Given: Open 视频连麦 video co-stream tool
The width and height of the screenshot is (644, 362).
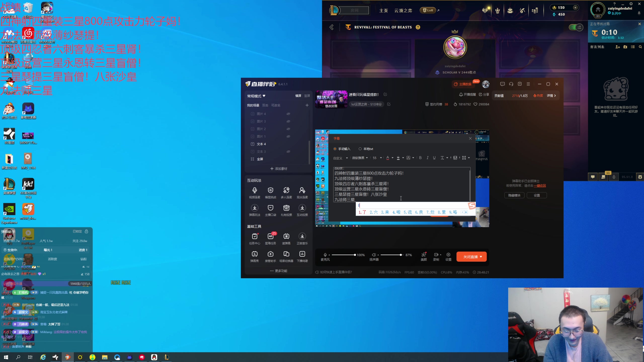Looking at the screenshot, I should click(x=255, y=193).
